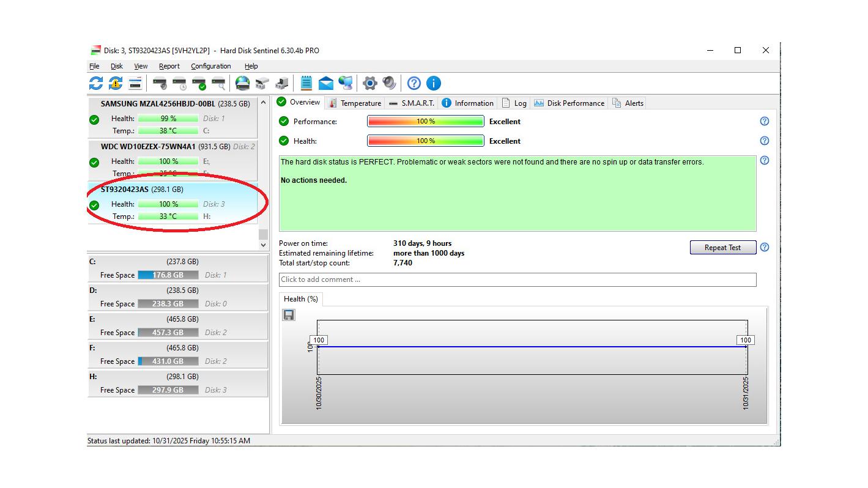
Task: Click the globe disk toolbar icon
Action: pyautogui.click(x=243, y=83)
